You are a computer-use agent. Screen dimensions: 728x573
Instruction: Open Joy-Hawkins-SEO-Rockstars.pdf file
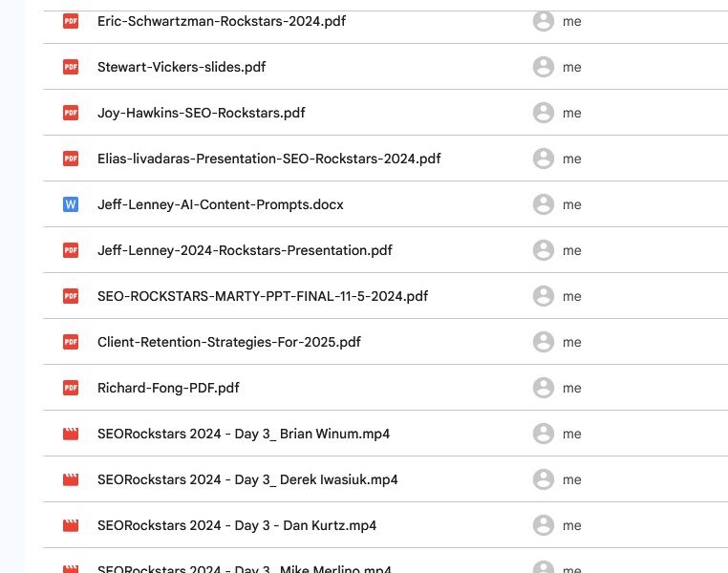[201, 113]
